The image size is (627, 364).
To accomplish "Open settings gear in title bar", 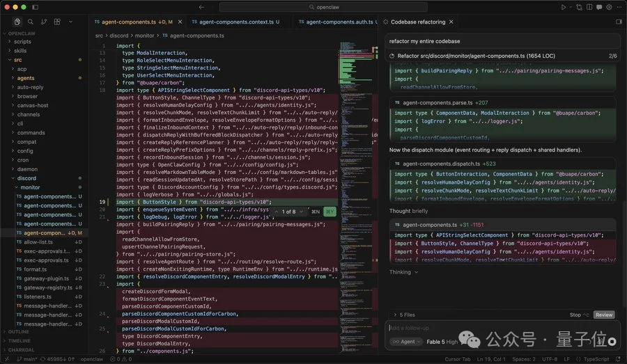I will coord(609,7).
